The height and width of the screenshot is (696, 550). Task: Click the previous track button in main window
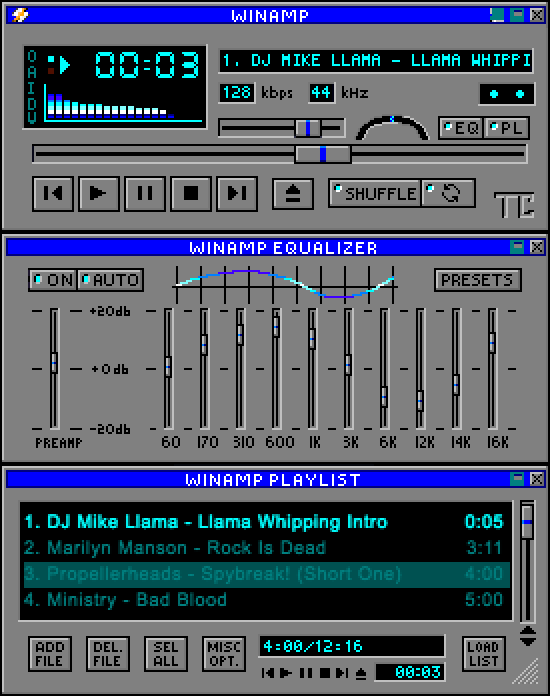point(53,194)
